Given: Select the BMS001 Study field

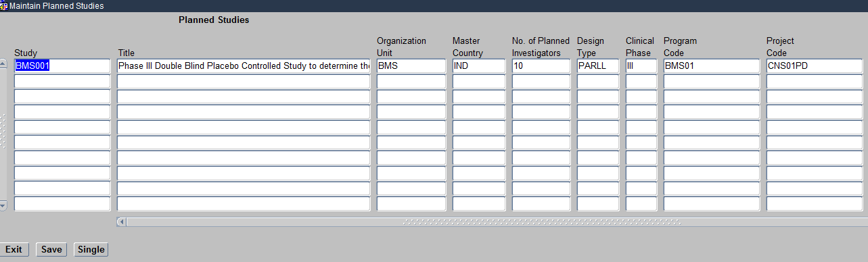Looking at the screenshot, I should pyautogui.click(x=62, y=66).
